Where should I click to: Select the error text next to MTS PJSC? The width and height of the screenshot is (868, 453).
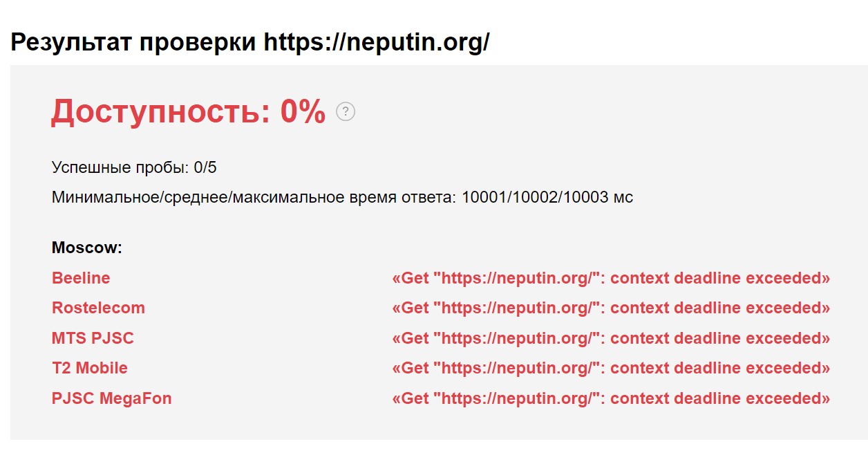[611, 338]
